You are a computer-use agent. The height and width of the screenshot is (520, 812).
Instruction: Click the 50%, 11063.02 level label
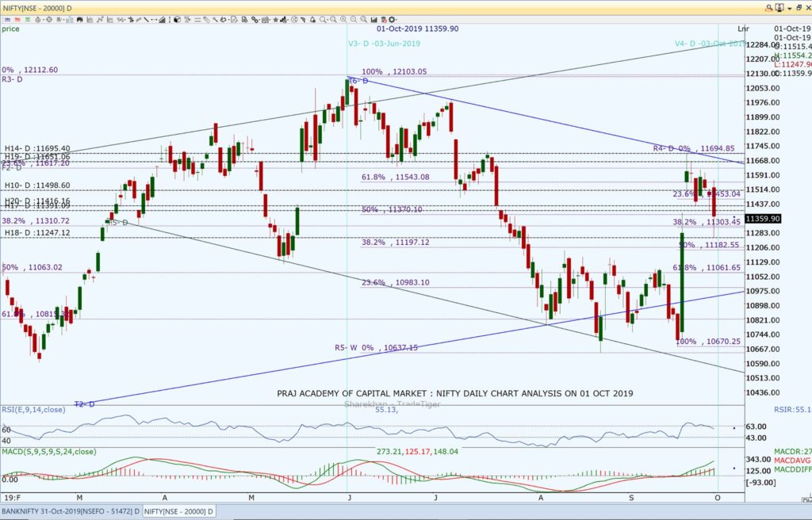point(32,267)
